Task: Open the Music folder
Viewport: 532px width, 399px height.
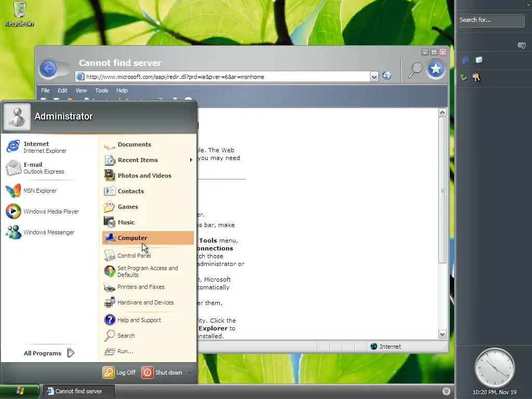Action: pyautogui.click(x=148, y=222)
